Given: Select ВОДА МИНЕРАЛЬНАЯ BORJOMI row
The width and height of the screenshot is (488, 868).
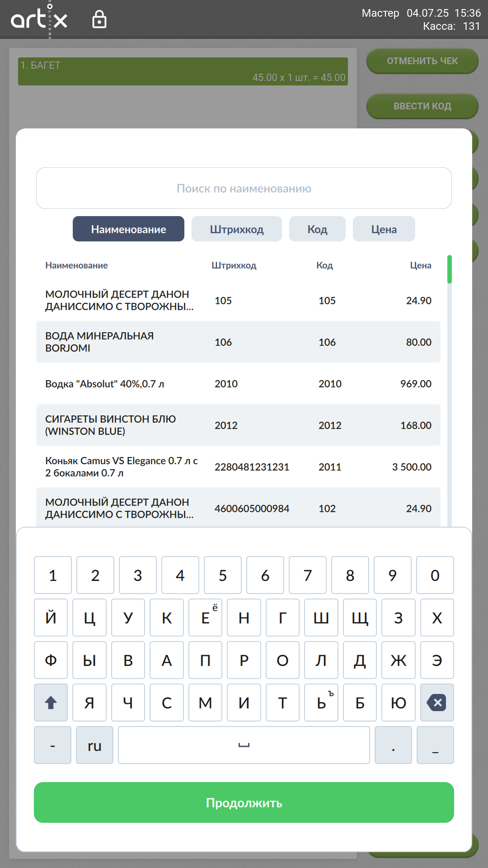Looking at the screenshot, I should pos(238,342).
